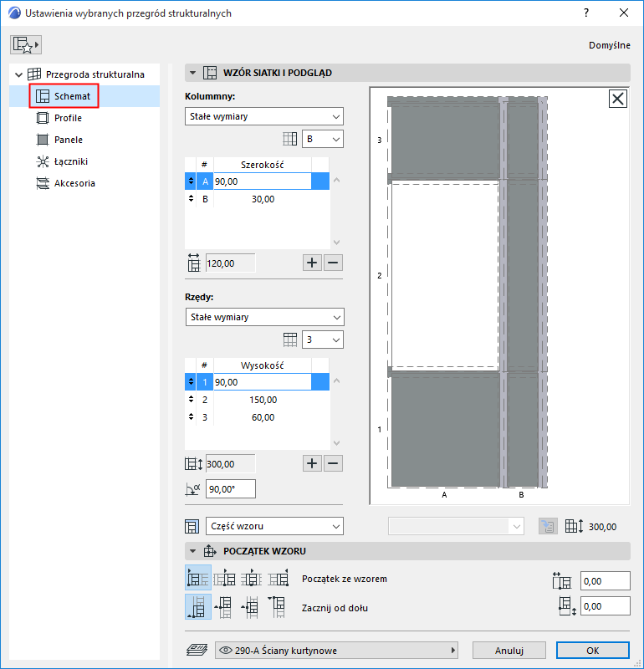Select fourth horizontal pattern origin option
644x669 pixels.
[x=279, y=578]
